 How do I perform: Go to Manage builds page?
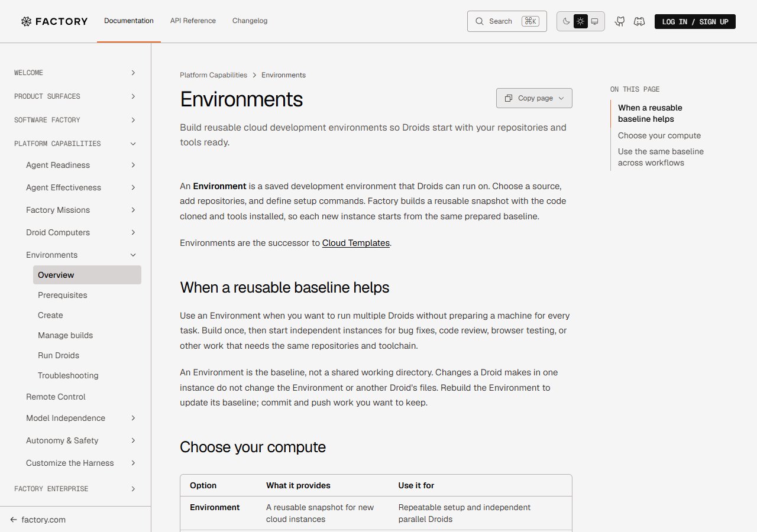coord(65,335)
